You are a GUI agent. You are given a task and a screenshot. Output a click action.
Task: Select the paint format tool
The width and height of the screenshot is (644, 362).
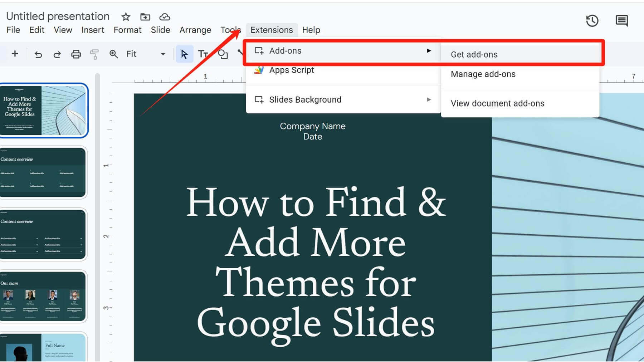(x=94, y=54)
